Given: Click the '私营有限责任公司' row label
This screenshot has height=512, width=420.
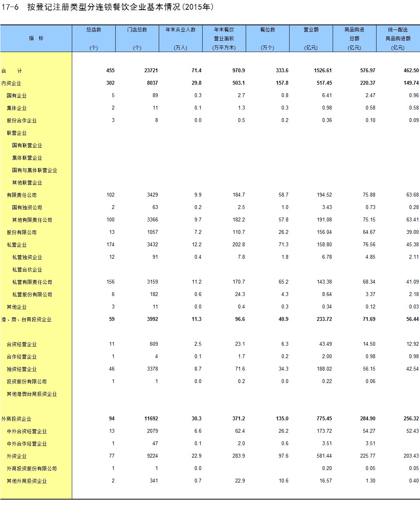Looking at the screenshot, I should click(x=32, y=282).
